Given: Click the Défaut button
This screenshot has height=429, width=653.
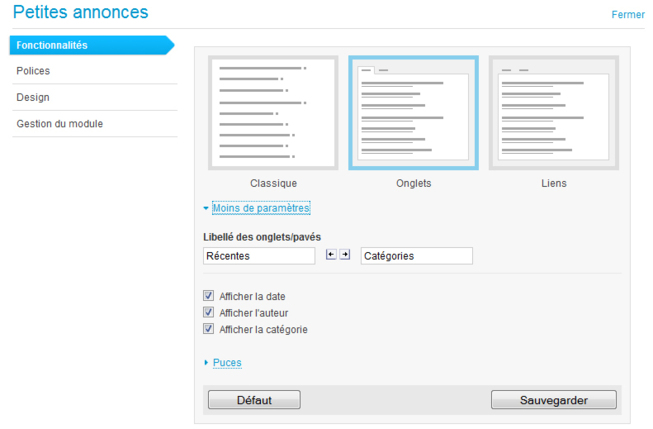Looking at the screenshot, I should (254, 400).
